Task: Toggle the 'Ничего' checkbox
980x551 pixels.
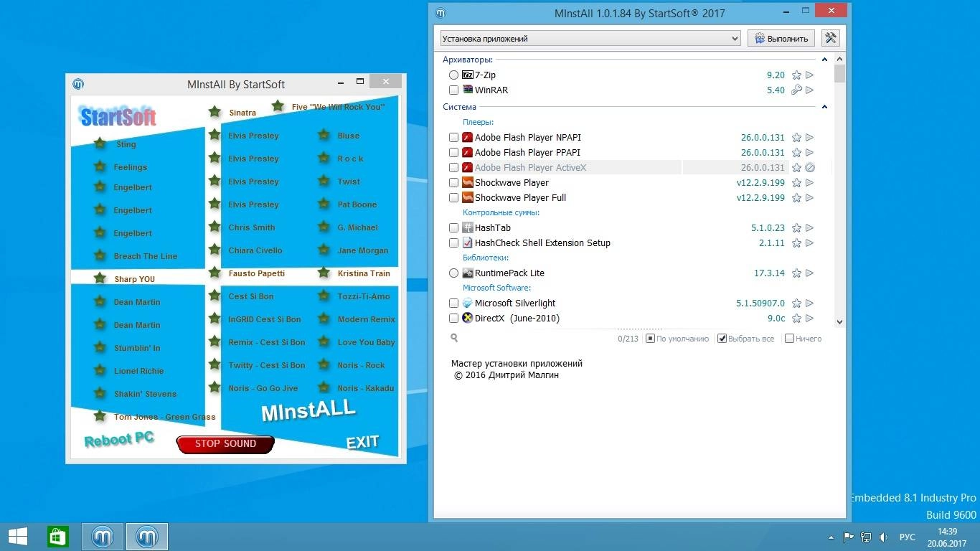Action: pos(790,339)
